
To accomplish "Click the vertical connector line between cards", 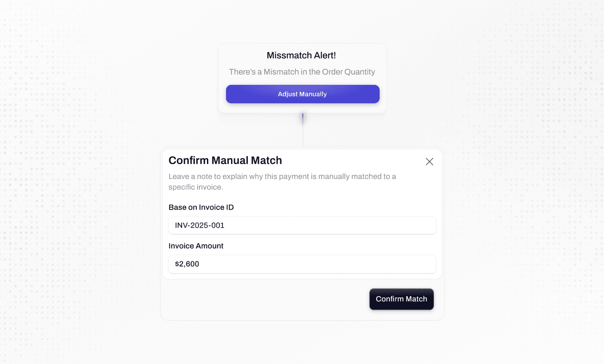I will [x=302, y=135].
